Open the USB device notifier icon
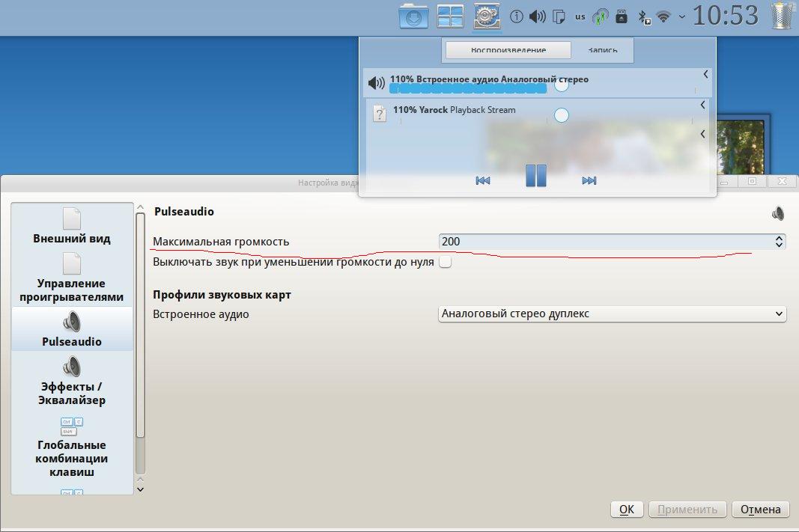Screen dimensions: 799x532 coord(622,16)
